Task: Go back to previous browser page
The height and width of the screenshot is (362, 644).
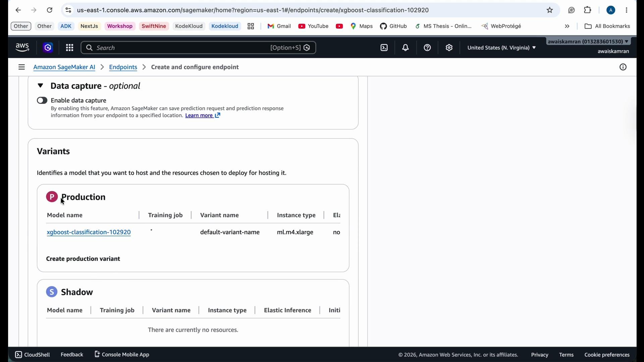Action: [x=18, y=10]
